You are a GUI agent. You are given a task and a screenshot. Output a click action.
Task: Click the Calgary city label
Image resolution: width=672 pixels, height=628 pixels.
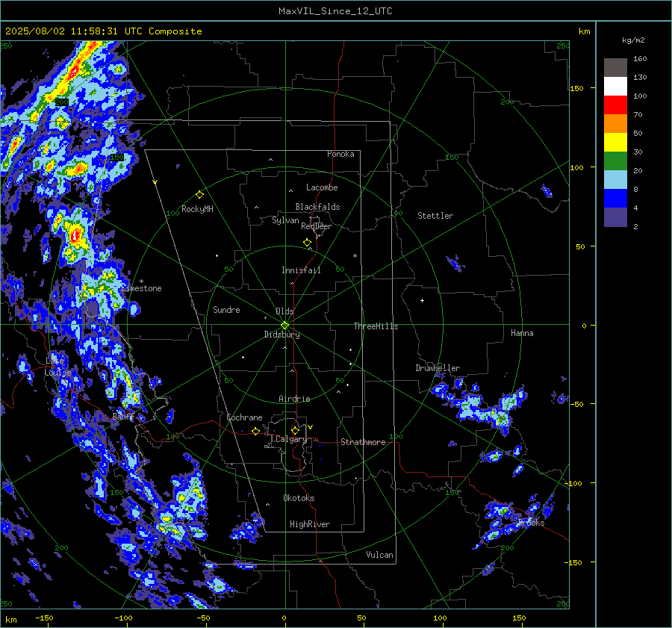tap(291, 439)
